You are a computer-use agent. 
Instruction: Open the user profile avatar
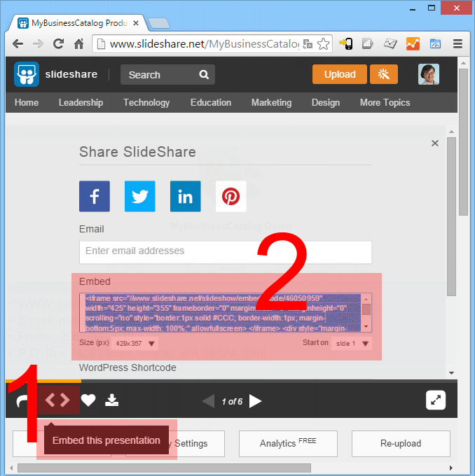coord(428,74)
